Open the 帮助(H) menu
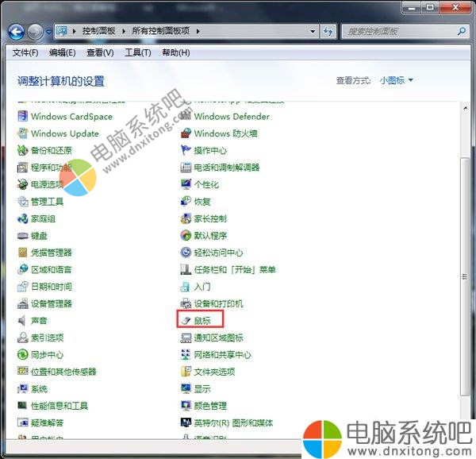 pos(176,53)
